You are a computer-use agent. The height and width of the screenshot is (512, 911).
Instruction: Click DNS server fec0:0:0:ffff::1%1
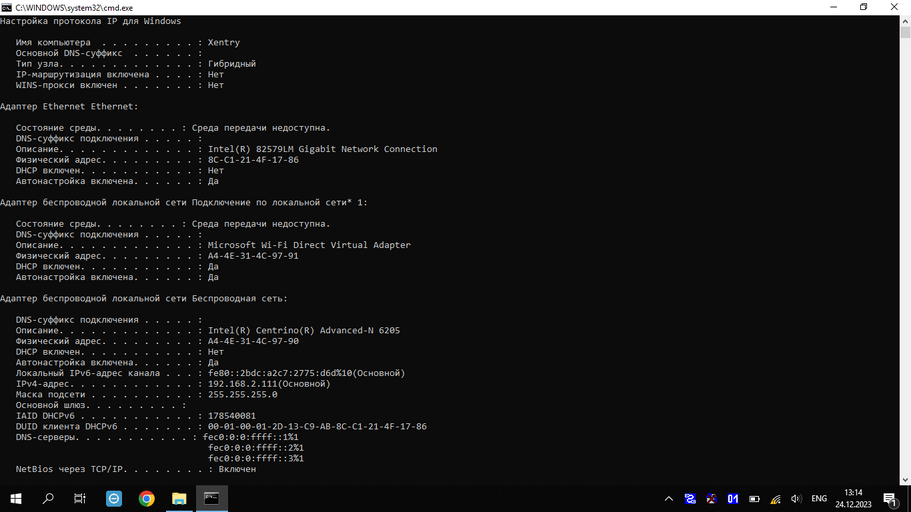coord(250,437)
